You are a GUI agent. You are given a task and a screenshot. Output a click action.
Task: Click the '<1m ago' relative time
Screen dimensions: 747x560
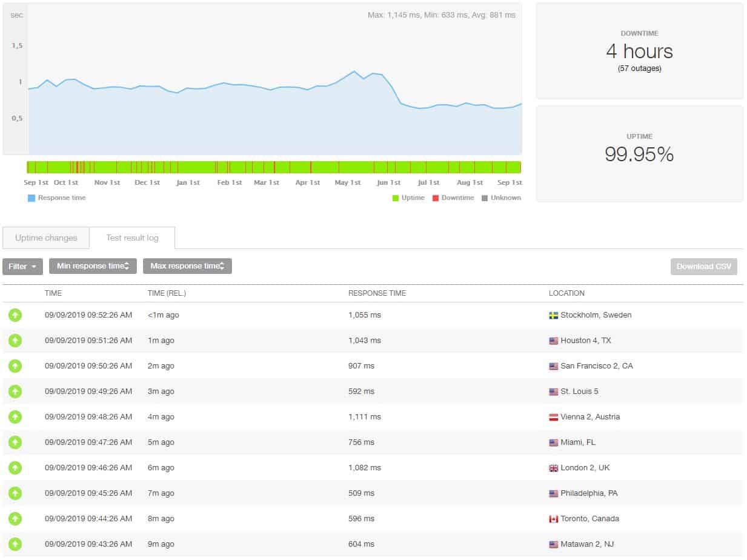coord(164,315)
